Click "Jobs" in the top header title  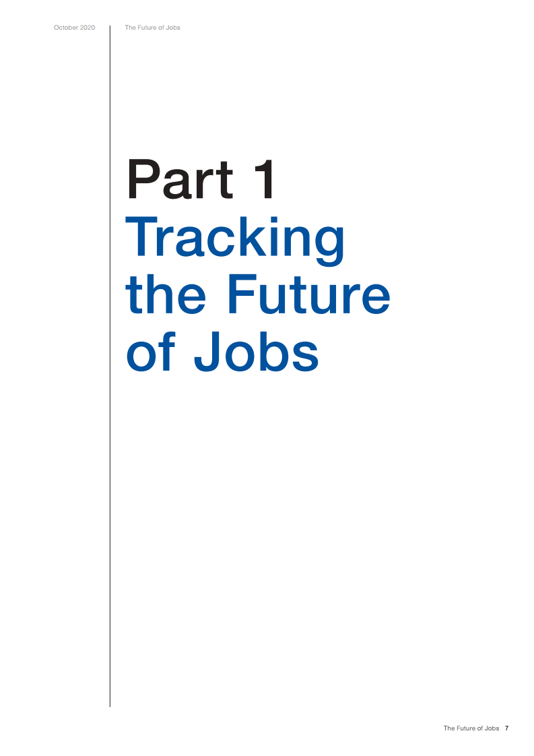point(173,28)
